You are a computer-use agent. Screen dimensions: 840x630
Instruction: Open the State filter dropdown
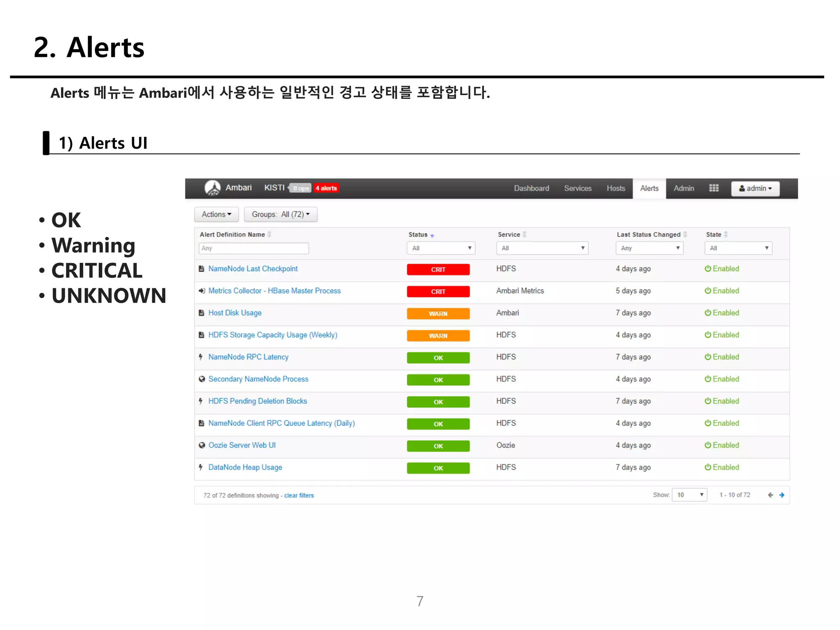[739, 248]
